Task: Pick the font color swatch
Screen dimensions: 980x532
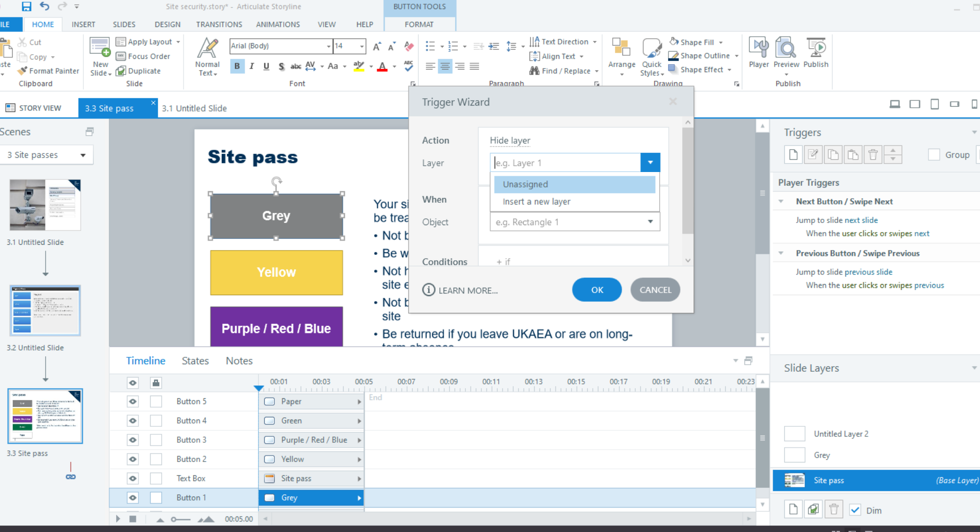Action: [382, 66]
